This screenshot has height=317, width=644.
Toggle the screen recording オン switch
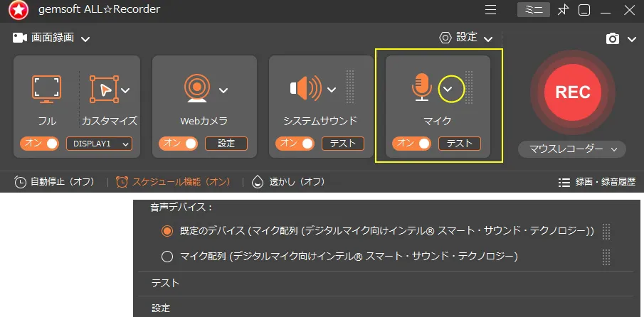click(x=39, y=144)
